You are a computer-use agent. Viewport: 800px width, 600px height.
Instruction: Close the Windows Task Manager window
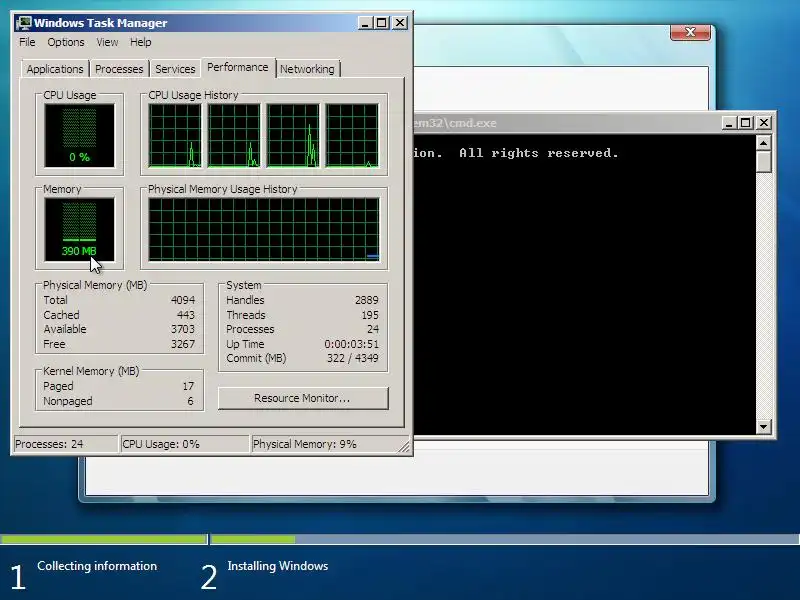[400, 23]
